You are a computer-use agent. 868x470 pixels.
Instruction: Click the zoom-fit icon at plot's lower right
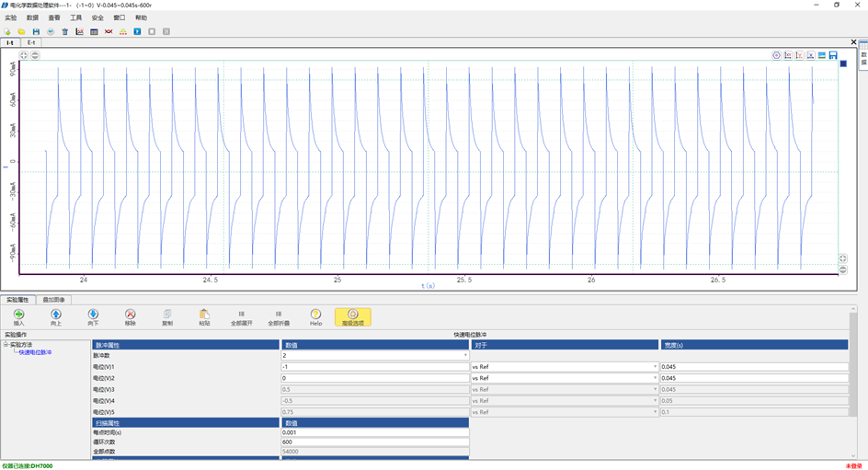842,258
